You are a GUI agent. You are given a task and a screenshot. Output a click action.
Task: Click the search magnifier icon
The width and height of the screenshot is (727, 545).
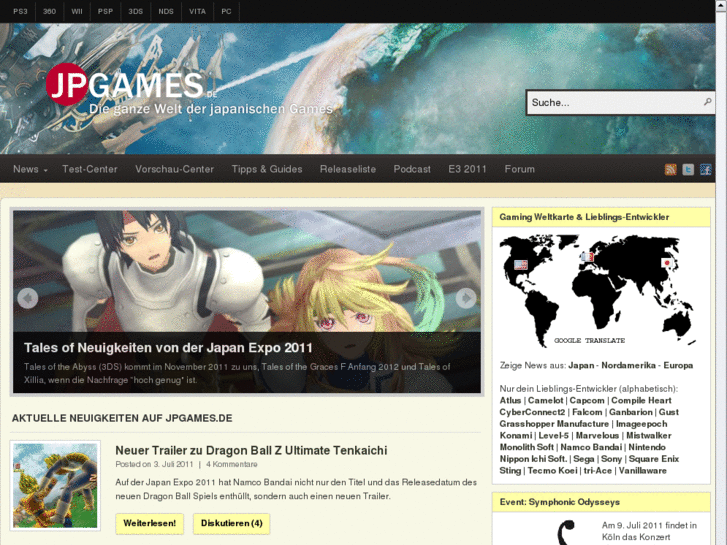click(x=707, y=102)
